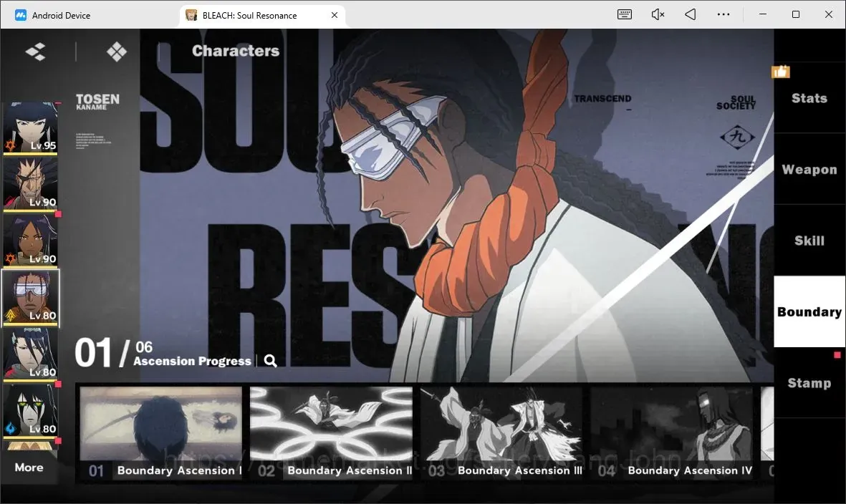Image resolution: width=846 pixels, height=504 pixels.
Task: Click the magnifier beside Ascension Progress
Action: [271, 361]
